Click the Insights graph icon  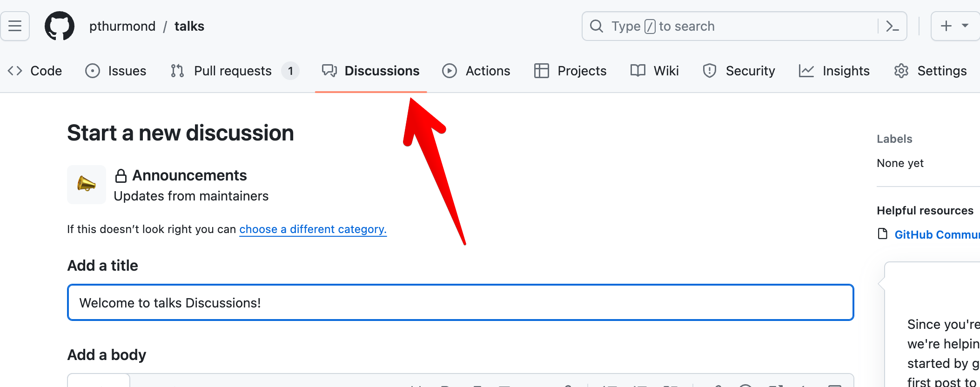coord(806,71)
